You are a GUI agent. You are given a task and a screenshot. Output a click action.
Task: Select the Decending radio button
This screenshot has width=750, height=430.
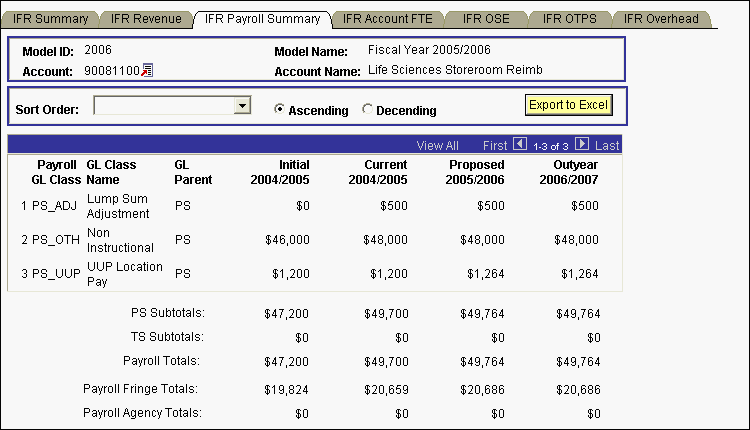(x=368, y=110)
